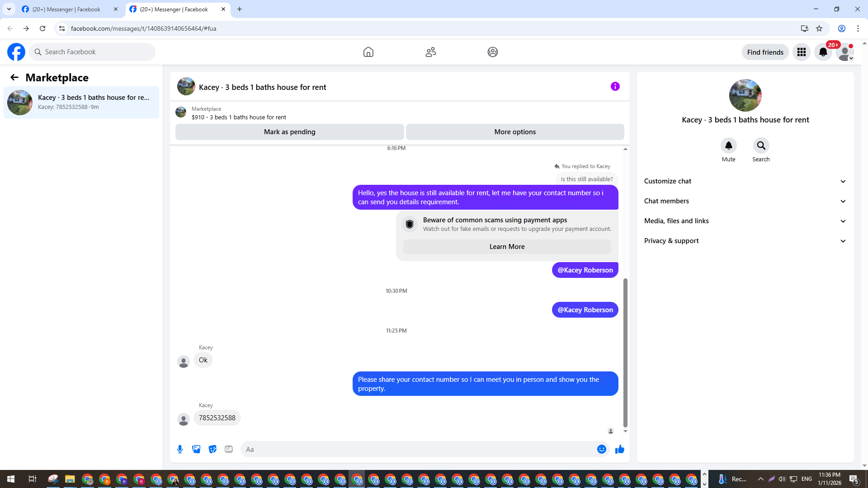
Task: Select Kacey chat in Marketplace list
Action: coord(81,103)
